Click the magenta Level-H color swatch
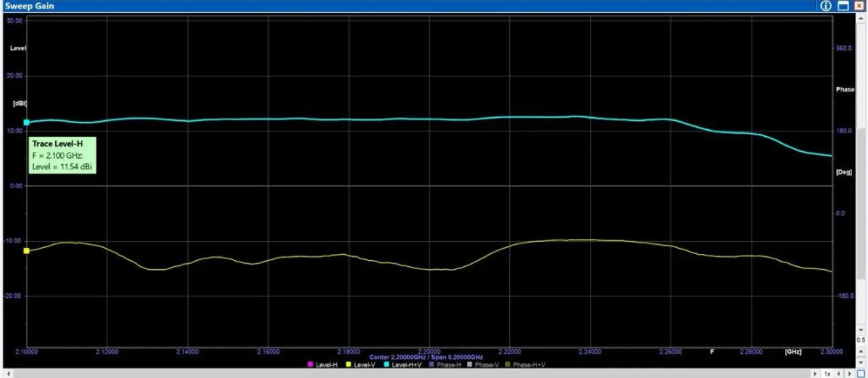The height and width of the screenshot is (378, 868). pyautogui.click(x=310, y=365)
